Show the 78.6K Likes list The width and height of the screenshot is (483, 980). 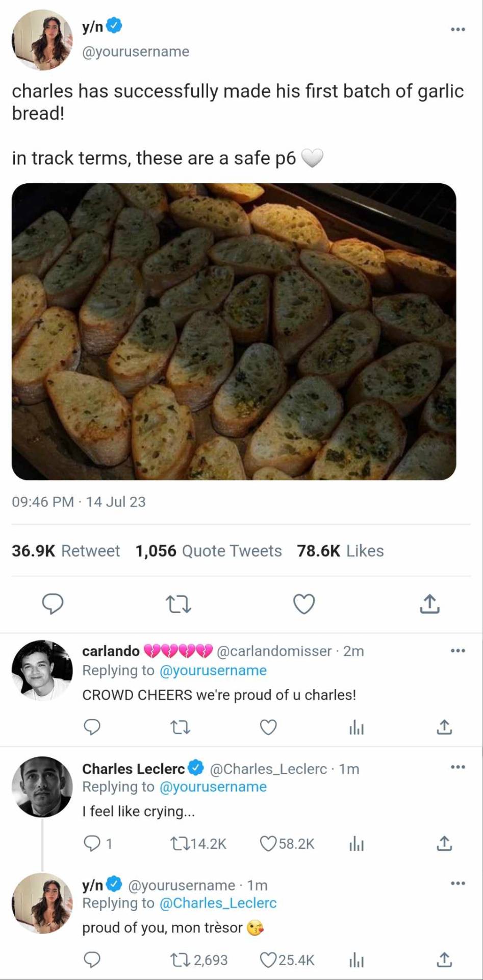340,551
